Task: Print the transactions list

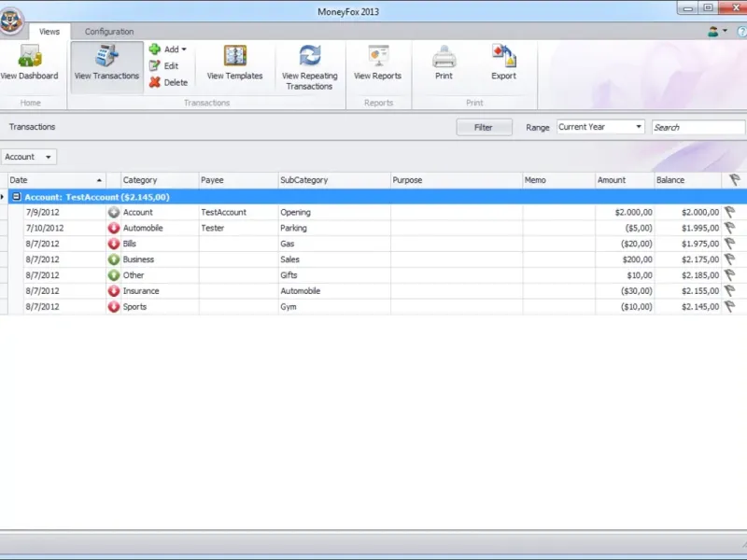Action: point(444,63)
